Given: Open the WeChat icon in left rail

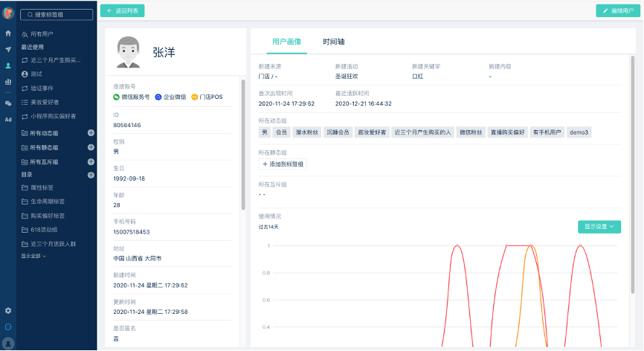Looking at the screenshot, I should coord(8,103).
